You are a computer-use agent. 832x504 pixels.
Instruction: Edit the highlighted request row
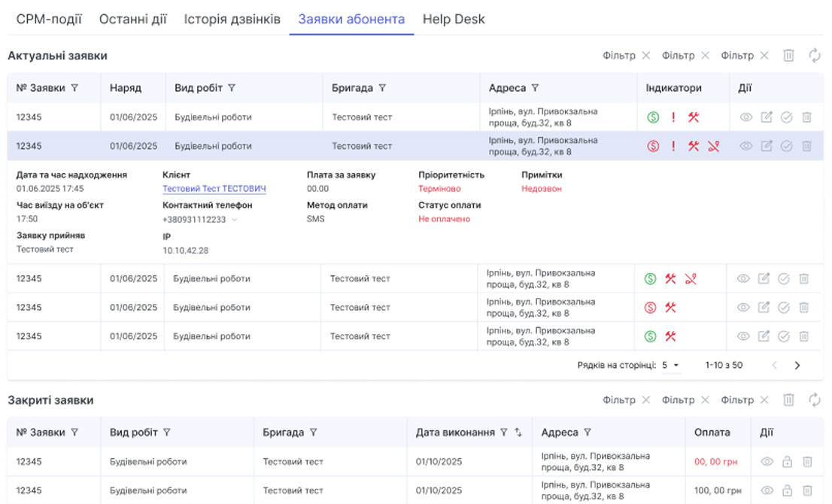pyautogui.click(x=766, y=146)
